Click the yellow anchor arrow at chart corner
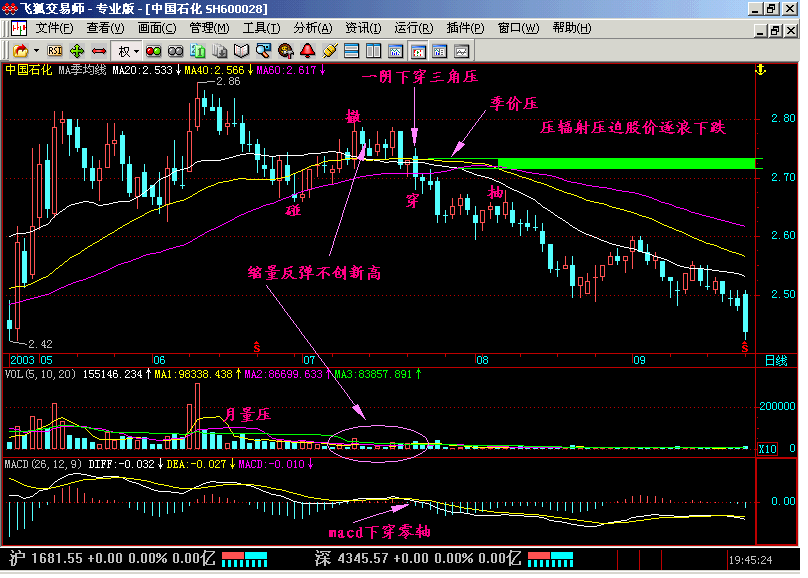Viewport: 808px width, 578px height. pyautogui.click(x=761, y=70)
